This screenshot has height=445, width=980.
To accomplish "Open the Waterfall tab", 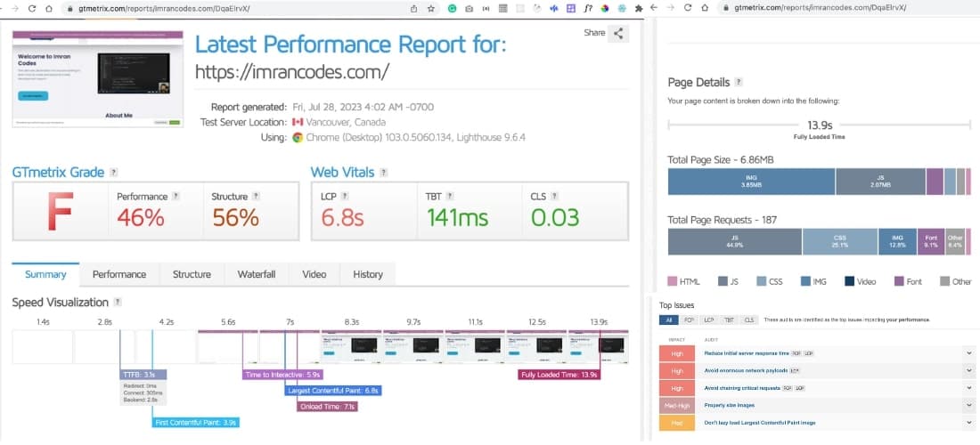I will coord(257,274).
